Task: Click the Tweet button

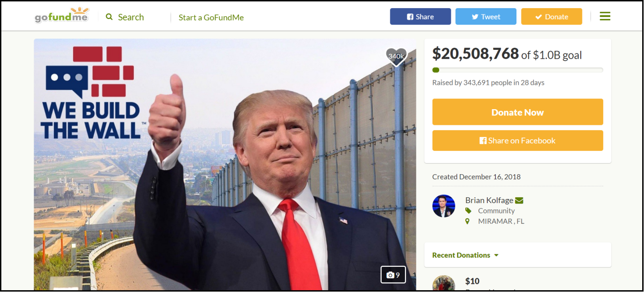Action: (x=486, y=17)
